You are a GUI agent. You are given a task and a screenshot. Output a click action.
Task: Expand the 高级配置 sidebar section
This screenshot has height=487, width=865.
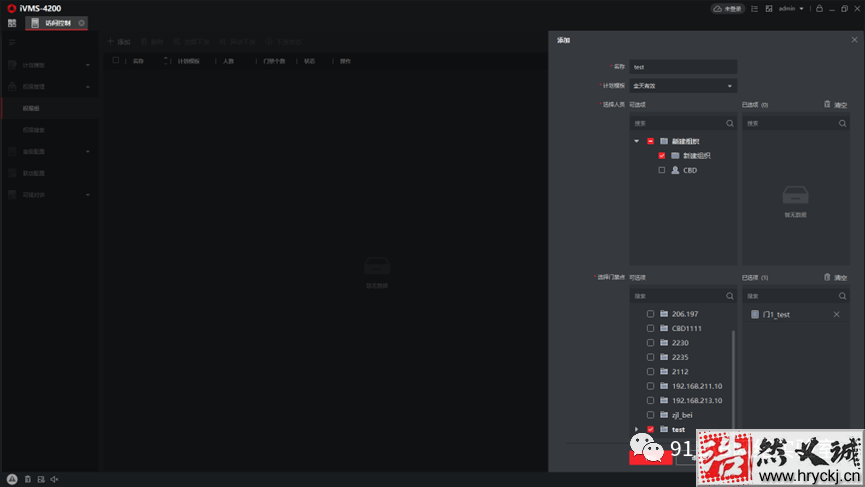50,152
